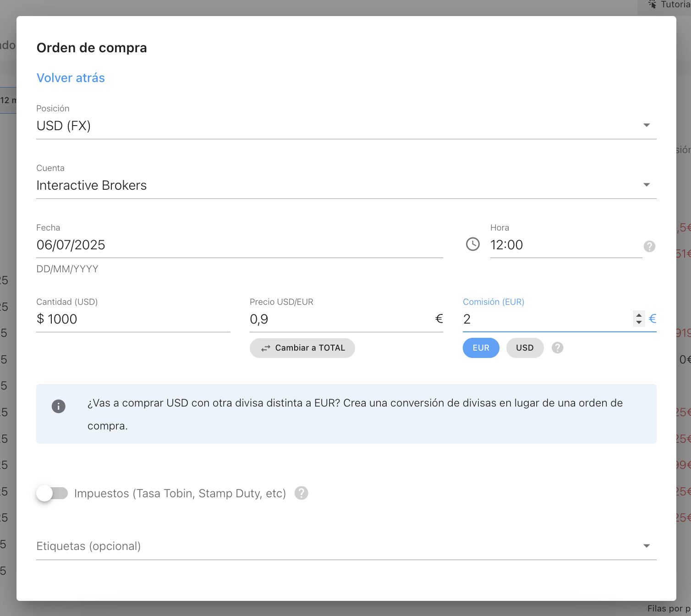Open the help icon next to Hora
The width and height of the screenshot is (691, 616).
[x=649, y=247]
